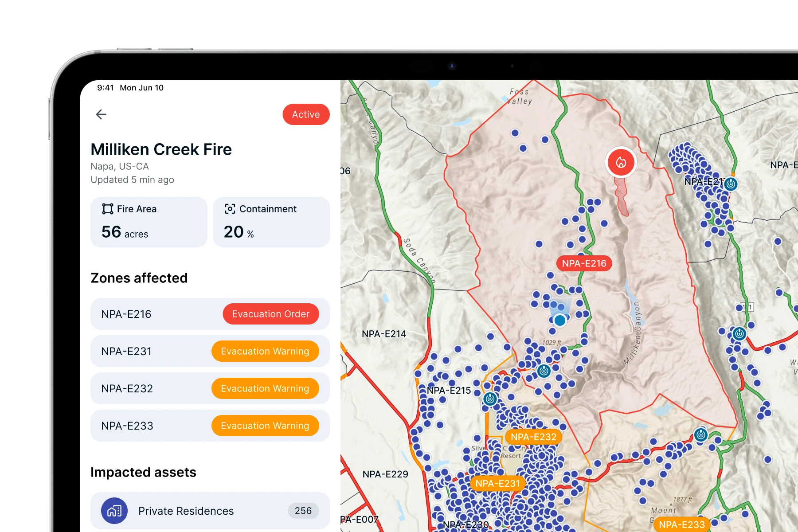Image resolution: width=798 pixels, height=532 pixels.
Task: Tap the Active status badge
Action: click(306, 114)
